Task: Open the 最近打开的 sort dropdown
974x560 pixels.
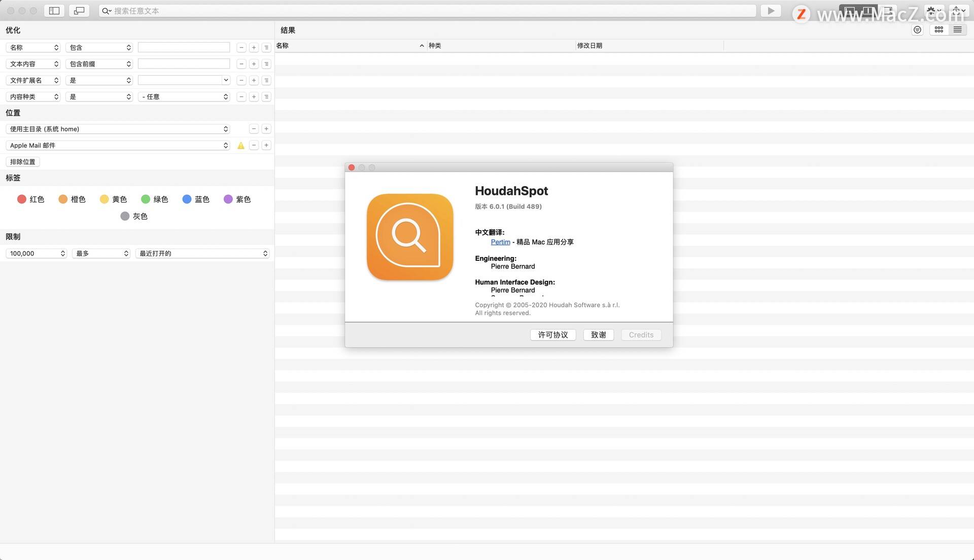Action: tap(202, 253)
